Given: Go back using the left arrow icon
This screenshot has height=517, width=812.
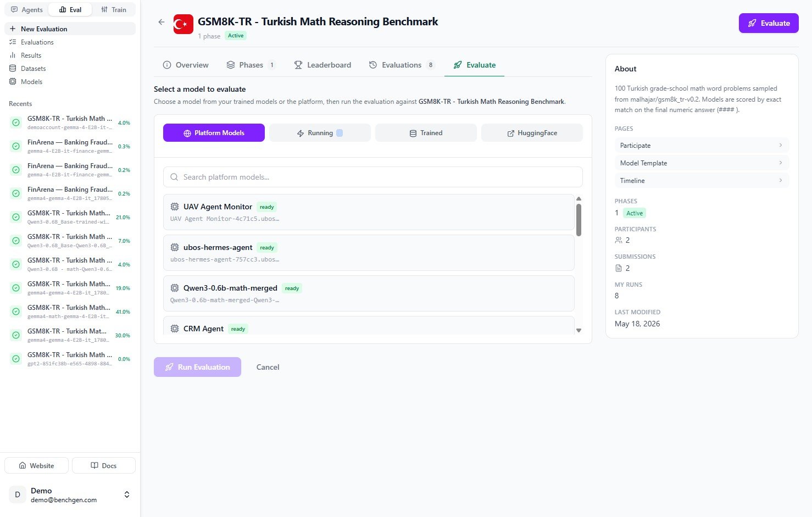Looking at the screenshot, I should point(161,22).
